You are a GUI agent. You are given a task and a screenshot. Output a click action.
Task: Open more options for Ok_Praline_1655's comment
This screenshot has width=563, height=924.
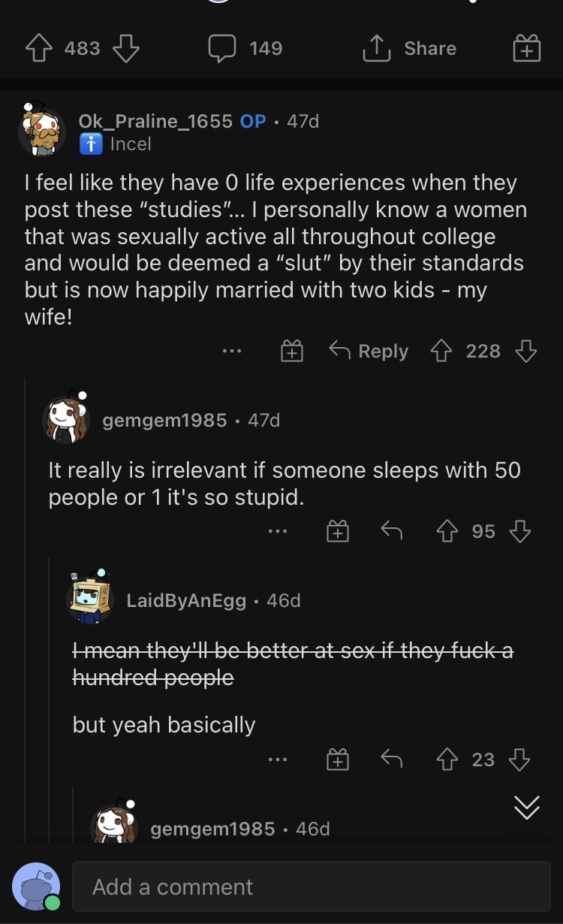click(x=232, y=351)
